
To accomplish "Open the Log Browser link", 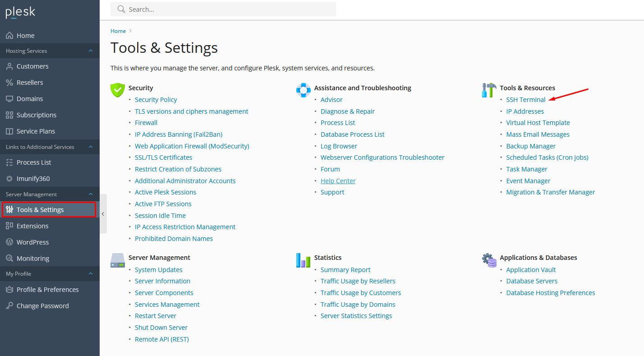I will coord(339,146).
